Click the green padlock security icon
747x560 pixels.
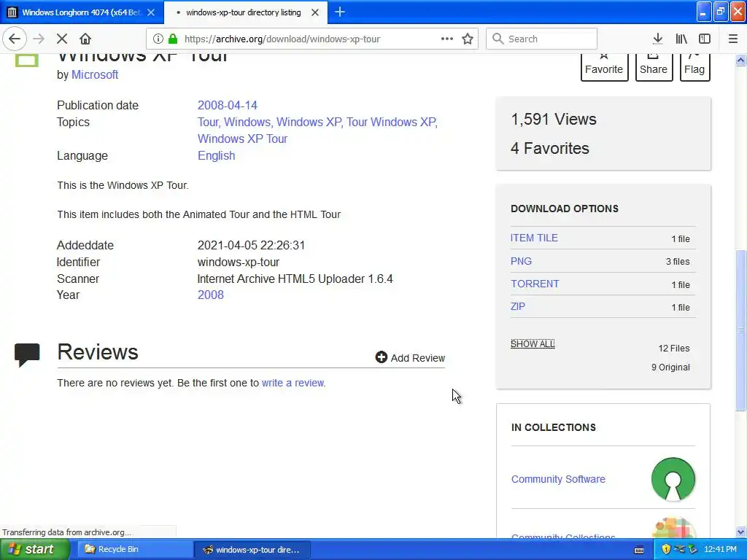(173, 39)
